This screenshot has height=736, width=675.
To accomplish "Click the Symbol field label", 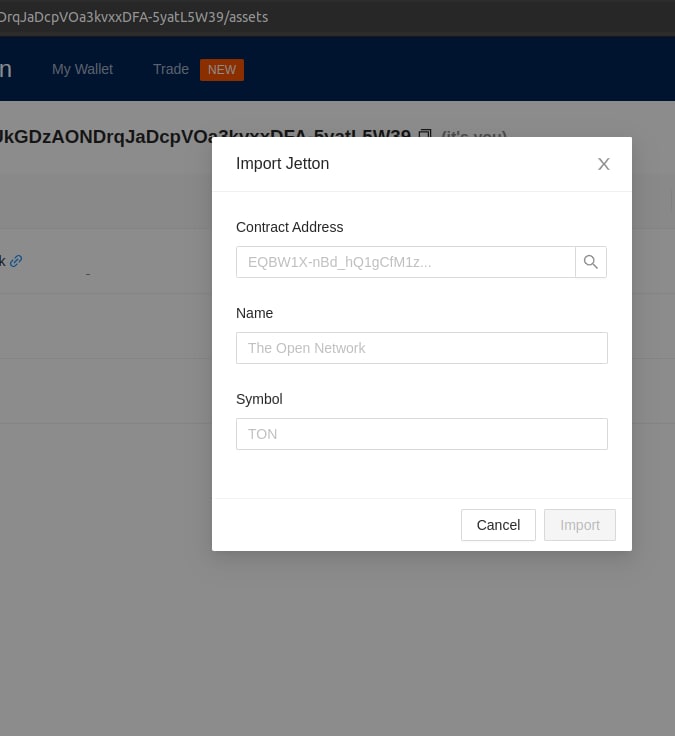I will coord(259,399).
